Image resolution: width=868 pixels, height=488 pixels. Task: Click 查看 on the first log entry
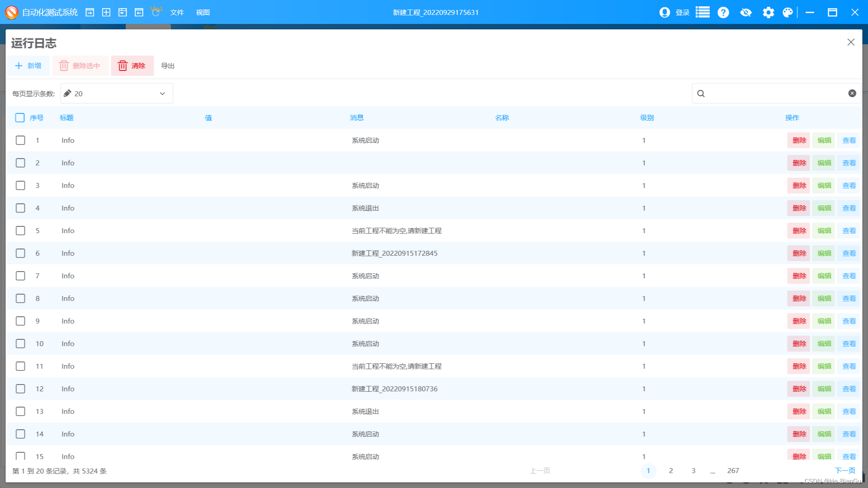tap(849, 140)
